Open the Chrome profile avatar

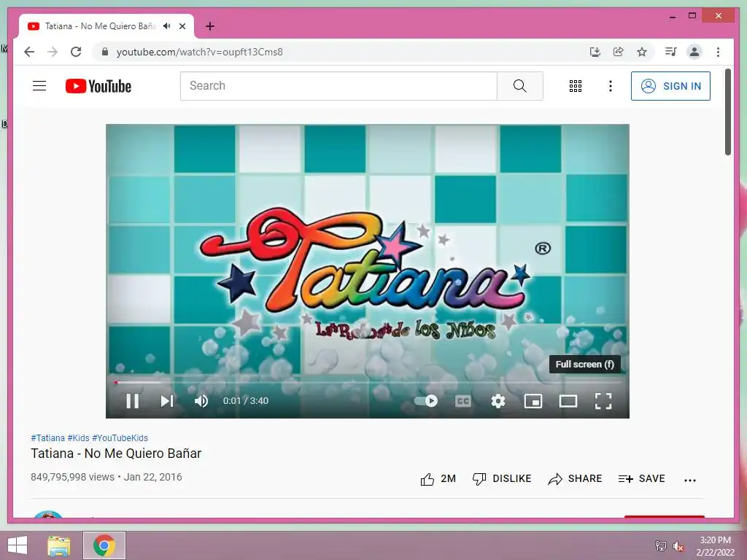pos(694,52)
